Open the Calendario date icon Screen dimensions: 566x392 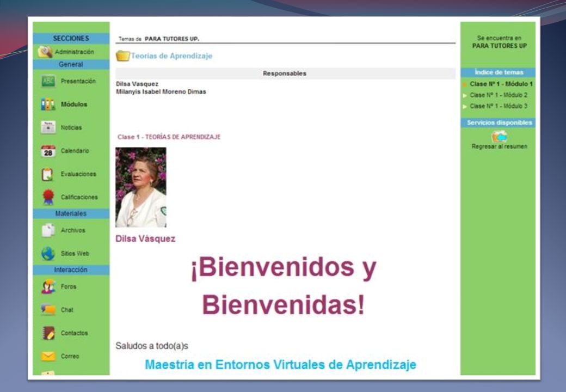(x=48, y=151)
